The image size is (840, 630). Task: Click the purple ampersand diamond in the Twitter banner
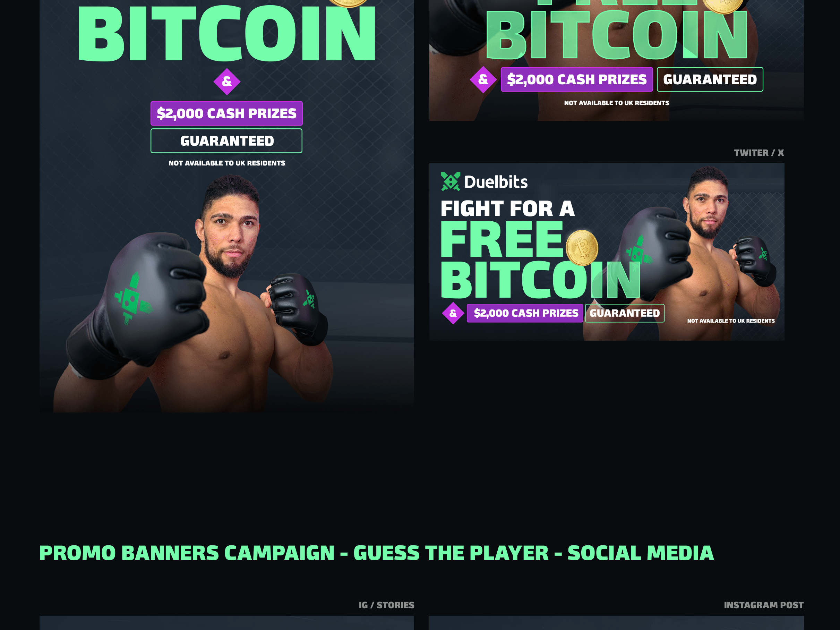453,313
